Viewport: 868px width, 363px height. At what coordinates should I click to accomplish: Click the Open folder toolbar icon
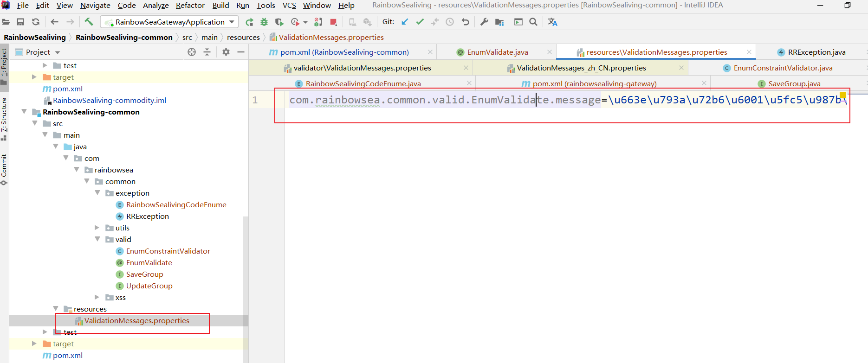point(6,22)
